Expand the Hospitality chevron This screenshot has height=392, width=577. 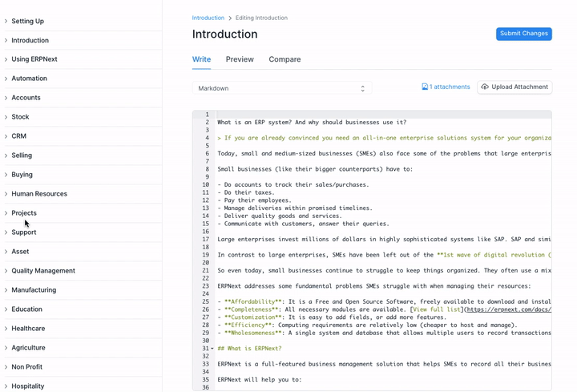(6, 386)
